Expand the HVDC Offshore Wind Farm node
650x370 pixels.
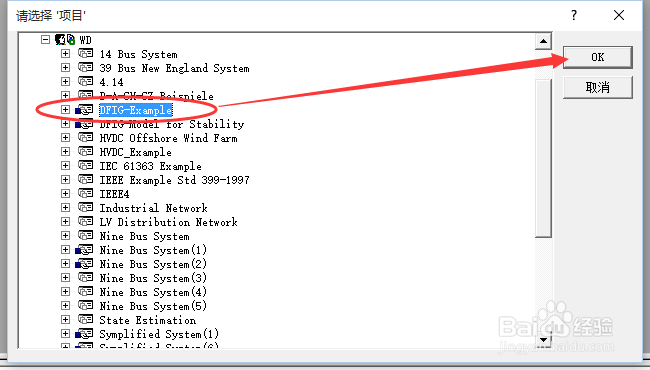pos(65,138)
